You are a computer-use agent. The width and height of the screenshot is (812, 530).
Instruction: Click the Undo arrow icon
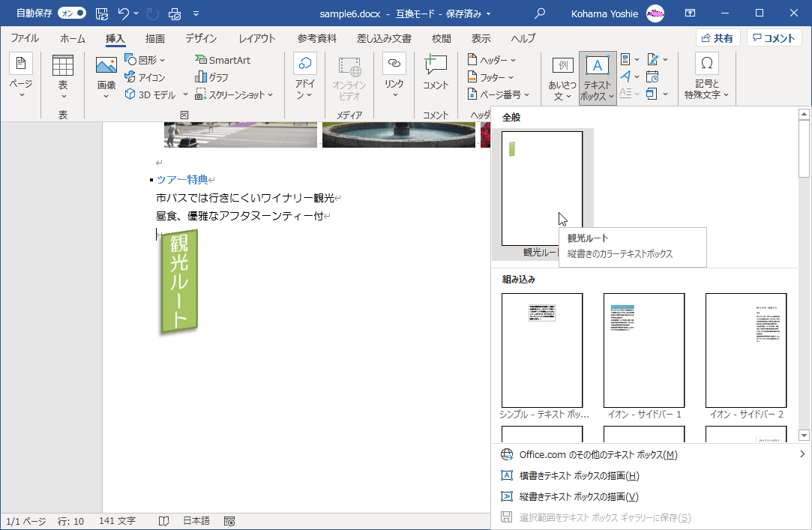124,13
